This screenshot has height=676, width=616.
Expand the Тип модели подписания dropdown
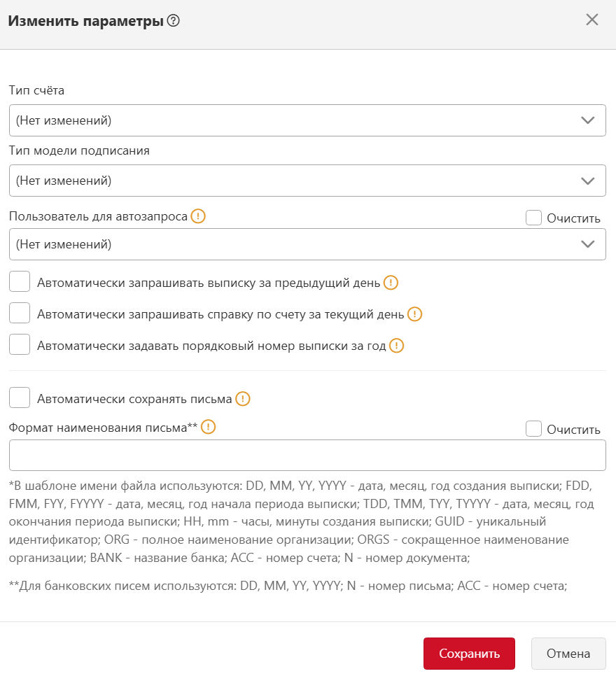coord(307,181)
